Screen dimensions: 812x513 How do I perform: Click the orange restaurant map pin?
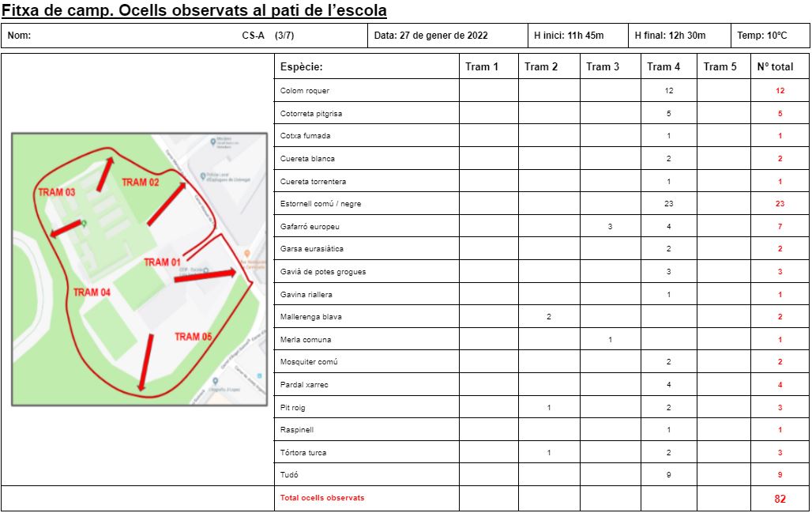(246, 254)
